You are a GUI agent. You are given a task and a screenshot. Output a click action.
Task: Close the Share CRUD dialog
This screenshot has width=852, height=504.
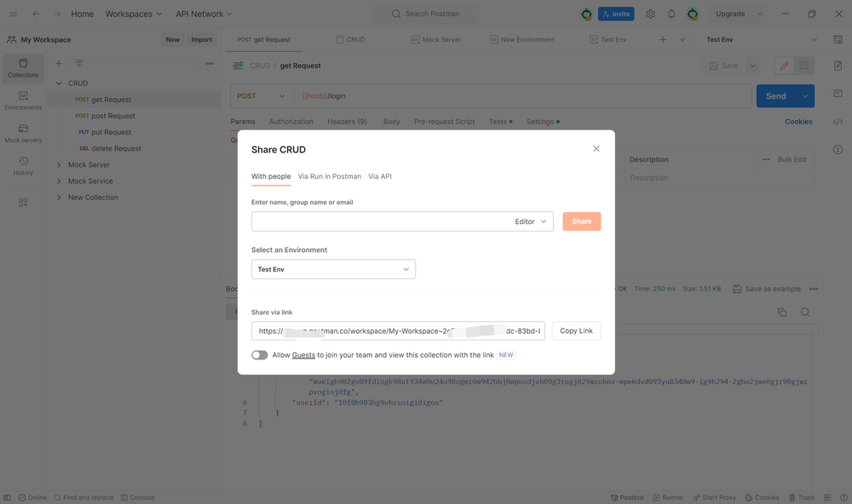pos(596,148)
